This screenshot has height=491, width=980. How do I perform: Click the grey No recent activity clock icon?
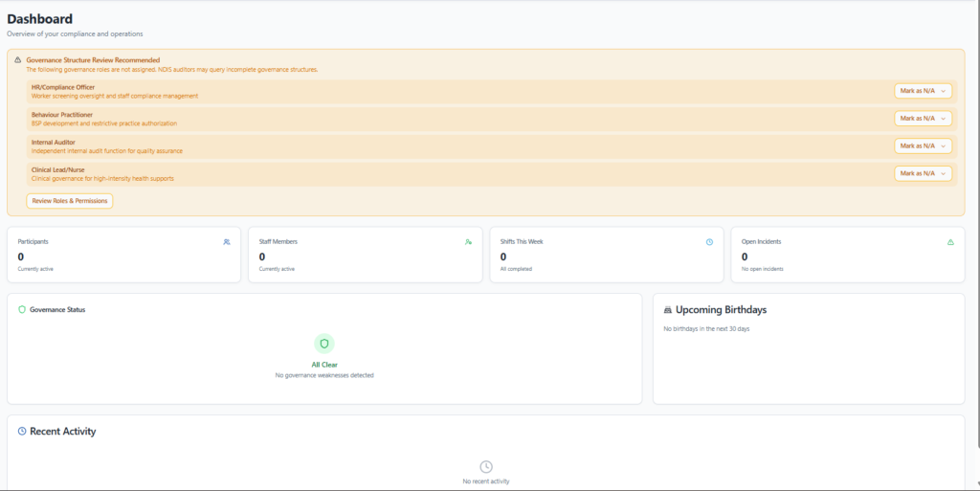(x=486, y=466)
